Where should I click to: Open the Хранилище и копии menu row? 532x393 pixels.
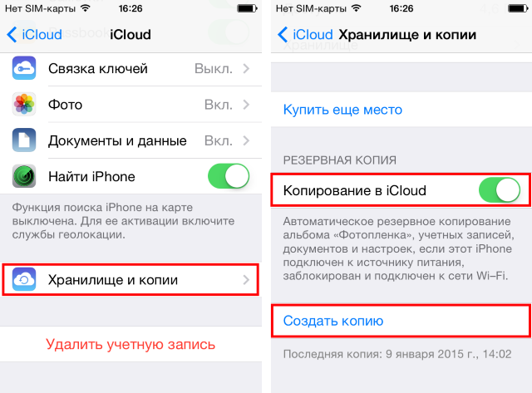coord(131,280)
